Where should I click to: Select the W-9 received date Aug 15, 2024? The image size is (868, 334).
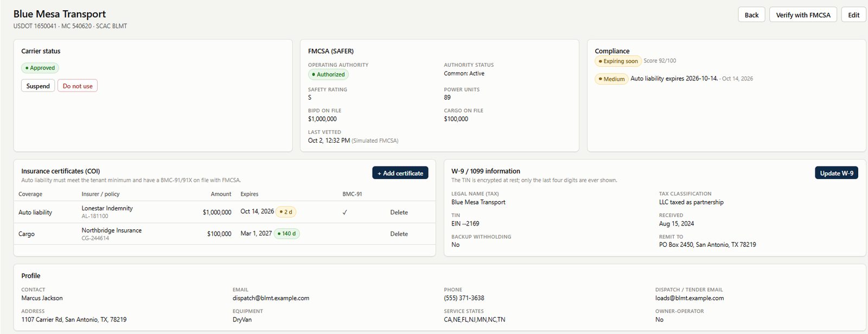pos(676,223)
